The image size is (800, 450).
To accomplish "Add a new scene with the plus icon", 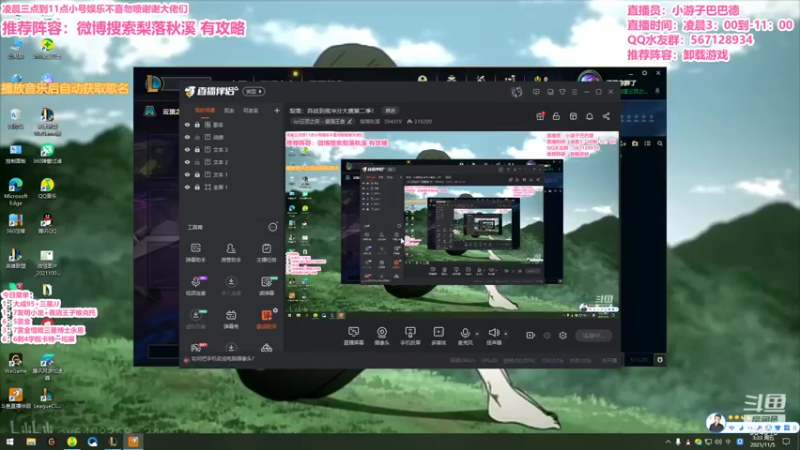I will pos(277,110).
